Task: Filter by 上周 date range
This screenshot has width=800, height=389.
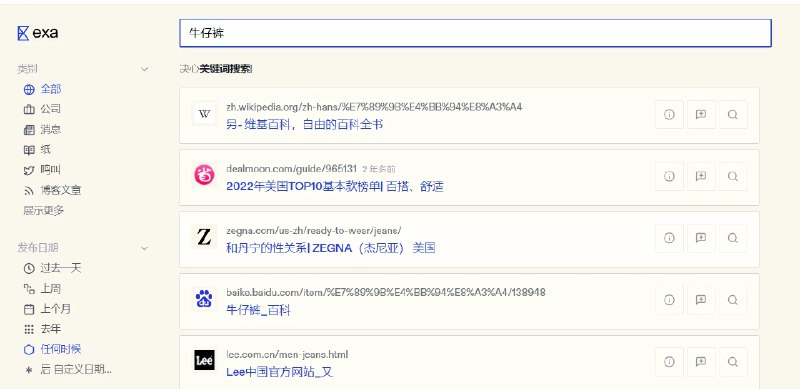Action: tap(42, 289)
